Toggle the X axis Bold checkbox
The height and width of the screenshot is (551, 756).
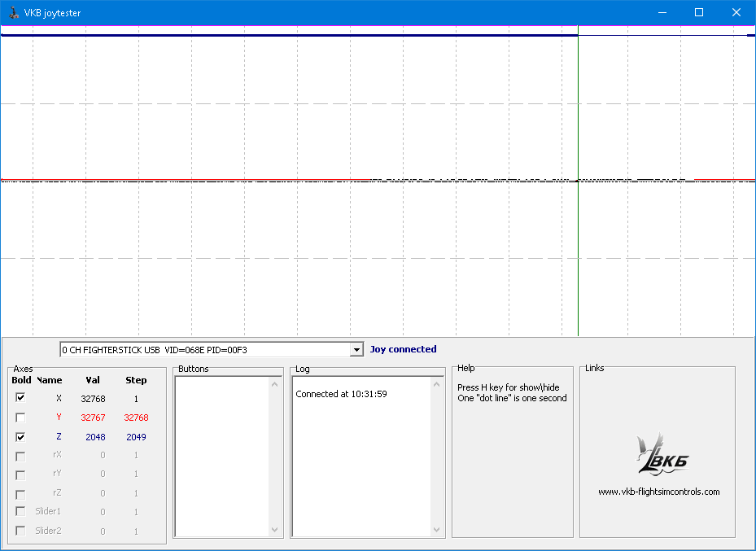coord(20,398)
